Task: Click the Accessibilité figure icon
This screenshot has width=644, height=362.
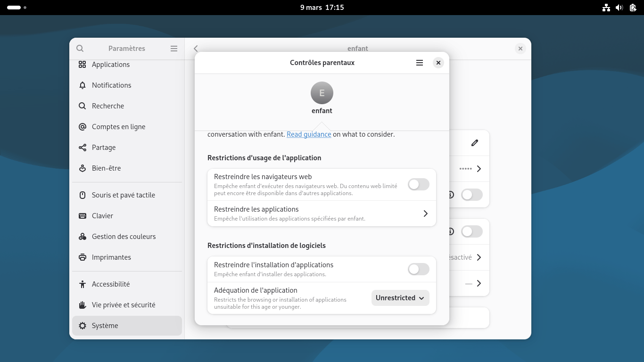Action: pos(83,284)
